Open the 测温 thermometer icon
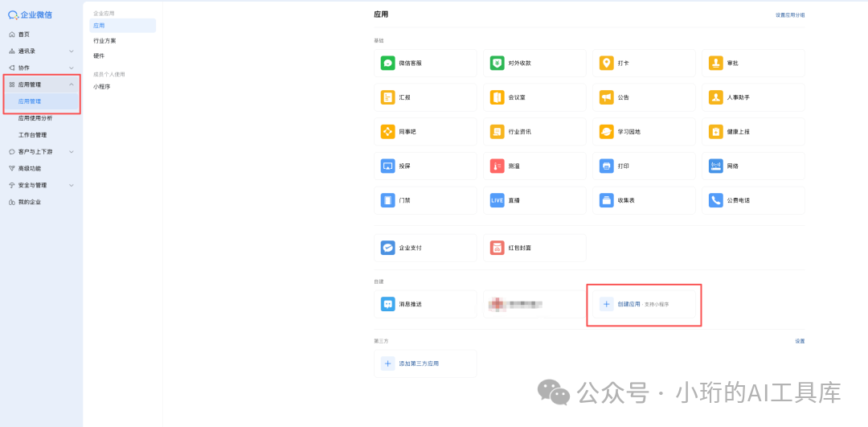 point(497,166)
